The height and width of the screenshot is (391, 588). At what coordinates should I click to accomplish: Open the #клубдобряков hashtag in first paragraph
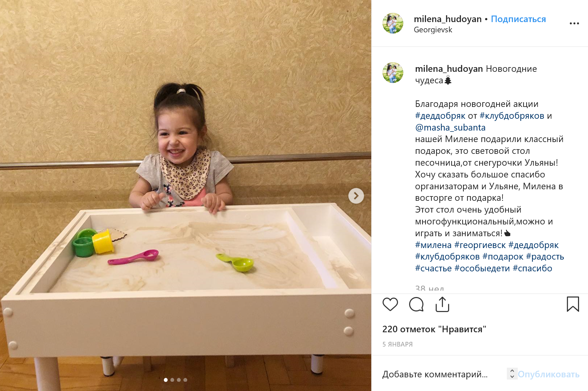point(512,116)
